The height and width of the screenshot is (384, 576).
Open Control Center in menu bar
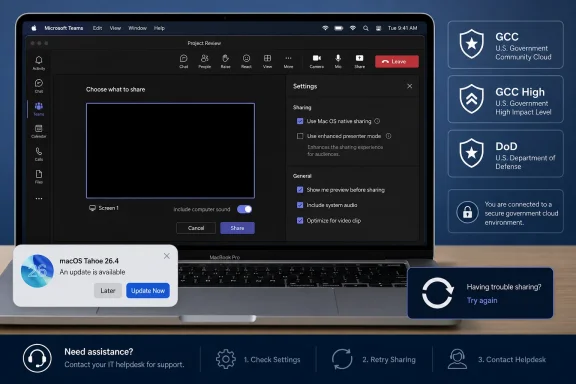(x=378, y=28)
